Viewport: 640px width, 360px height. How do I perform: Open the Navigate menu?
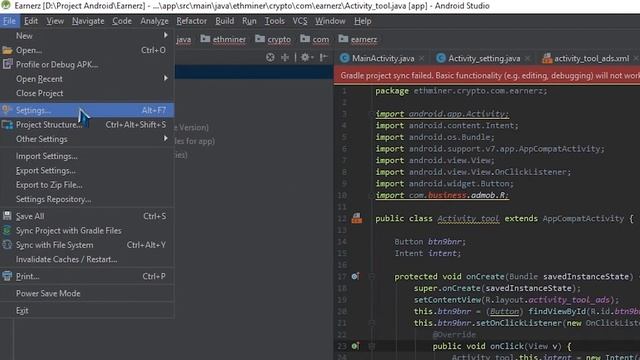coord(88,21)
